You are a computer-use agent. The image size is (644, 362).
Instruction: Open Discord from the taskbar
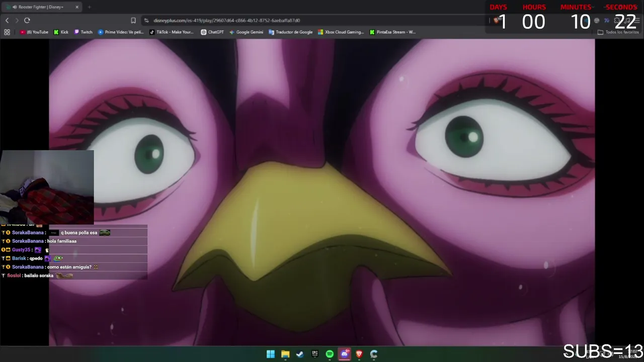click(344, 354)
